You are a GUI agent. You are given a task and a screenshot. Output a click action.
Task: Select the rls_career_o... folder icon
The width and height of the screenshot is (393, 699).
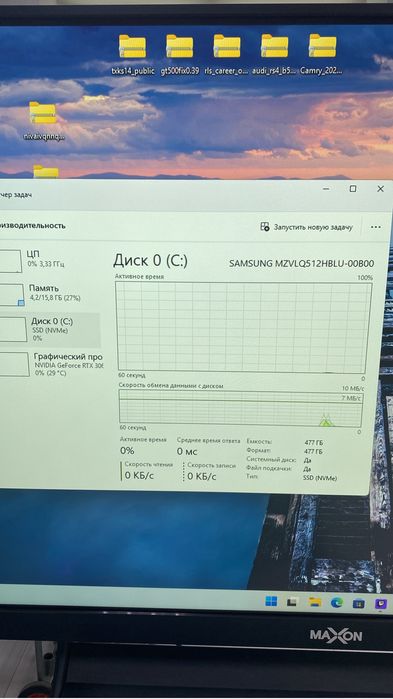(x=226, y=54)
